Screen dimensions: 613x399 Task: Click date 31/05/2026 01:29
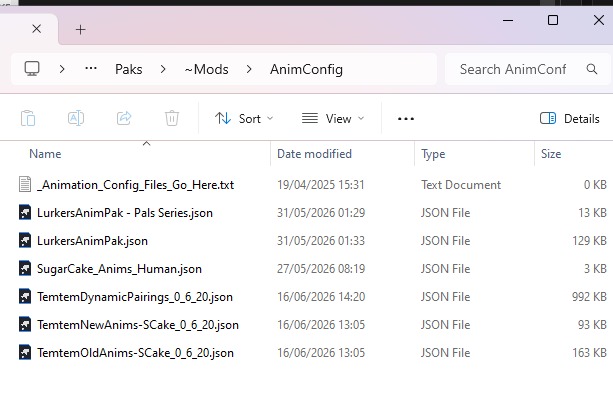(x=321, y=213)
